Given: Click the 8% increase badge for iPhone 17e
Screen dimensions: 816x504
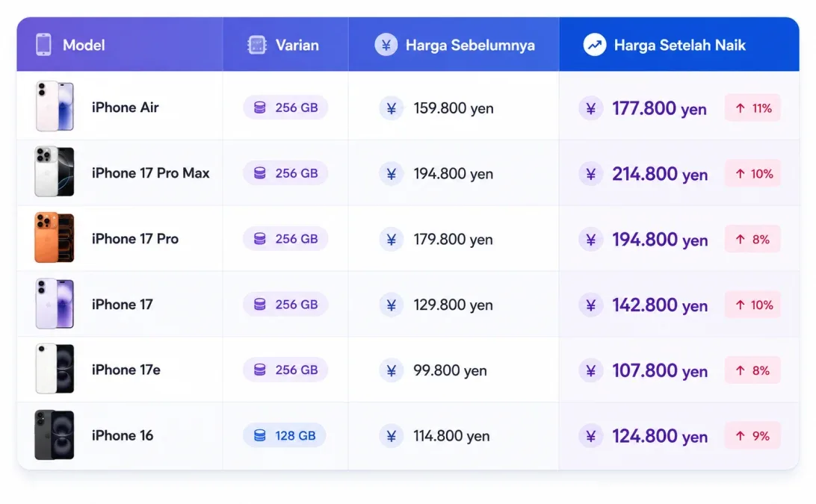Looking at the screenshot, I should 752,370.
